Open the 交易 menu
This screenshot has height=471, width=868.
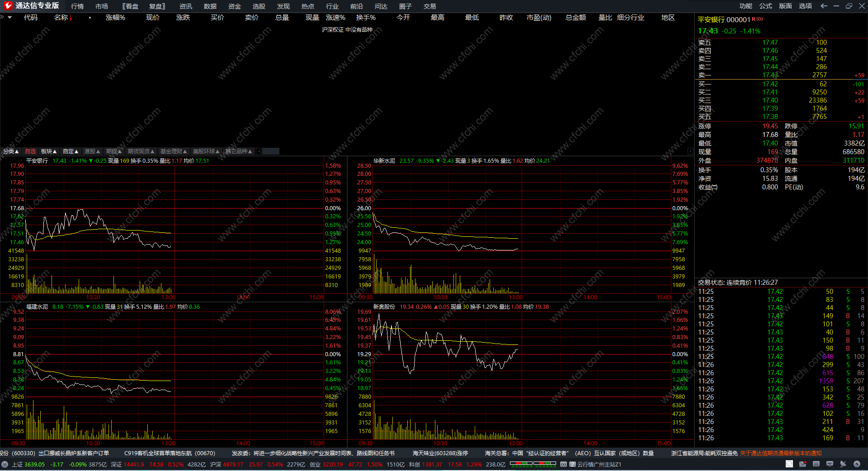(430, 6)
